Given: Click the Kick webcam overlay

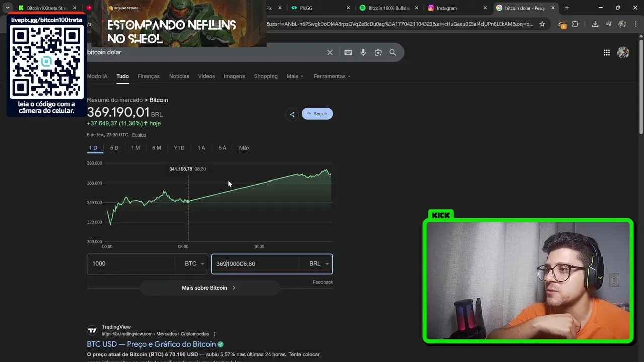Looking at the screenshot, I should coord(528,281).
